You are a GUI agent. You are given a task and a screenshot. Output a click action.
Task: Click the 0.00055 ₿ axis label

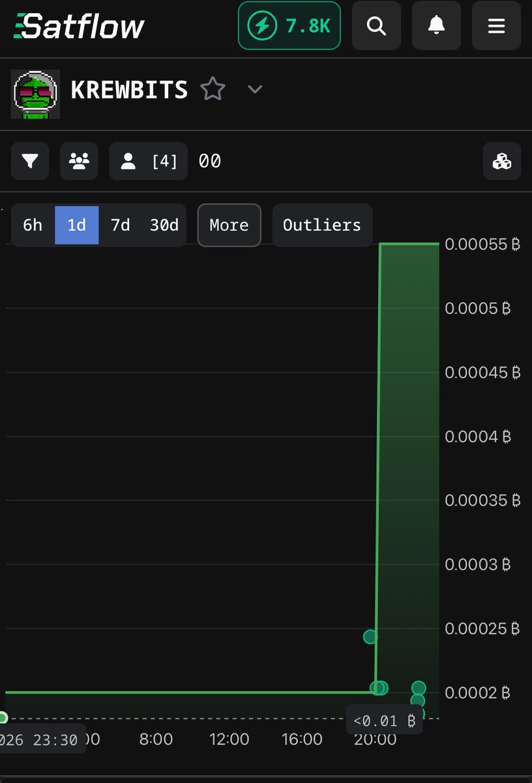[483, 244]
